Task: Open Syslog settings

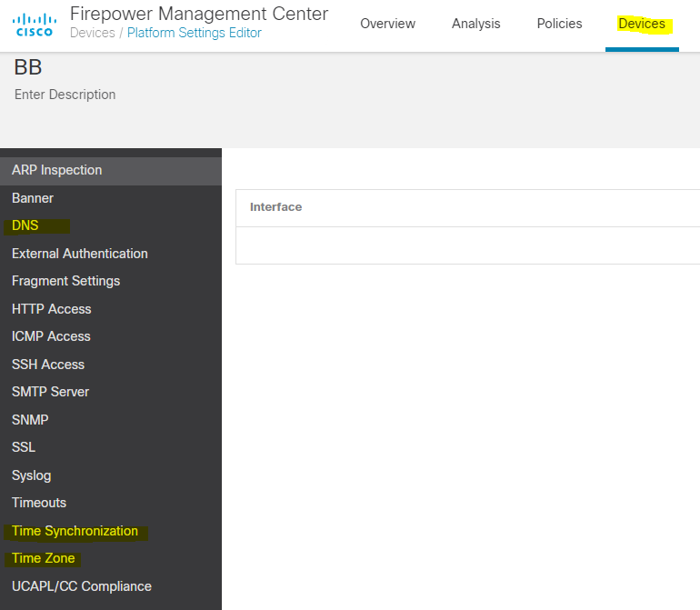Action: coord(31,475)
